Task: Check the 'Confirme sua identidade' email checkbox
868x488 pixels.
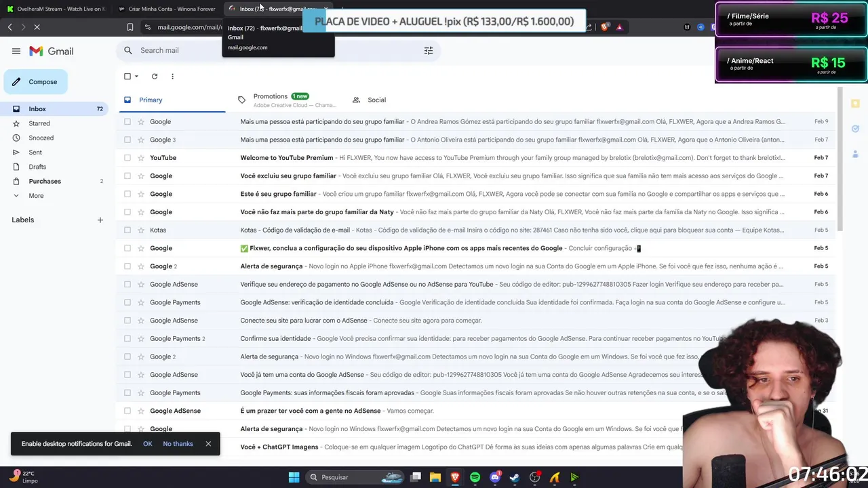Action: [127, 339]
